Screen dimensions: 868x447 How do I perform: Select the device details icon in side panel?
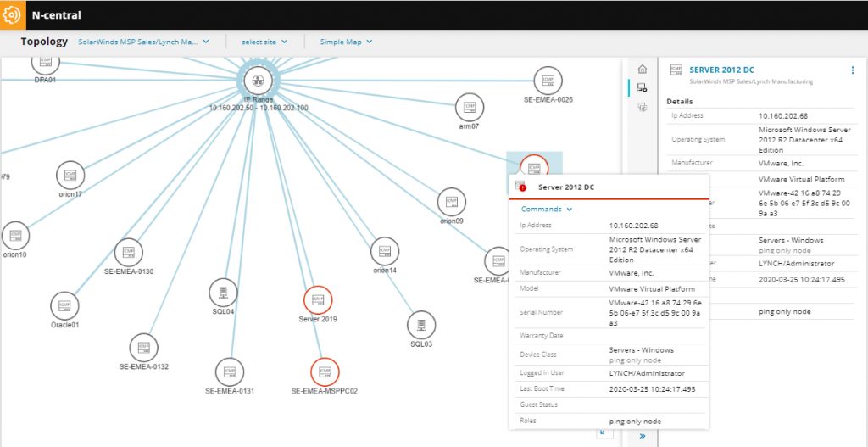click(643, 87)
